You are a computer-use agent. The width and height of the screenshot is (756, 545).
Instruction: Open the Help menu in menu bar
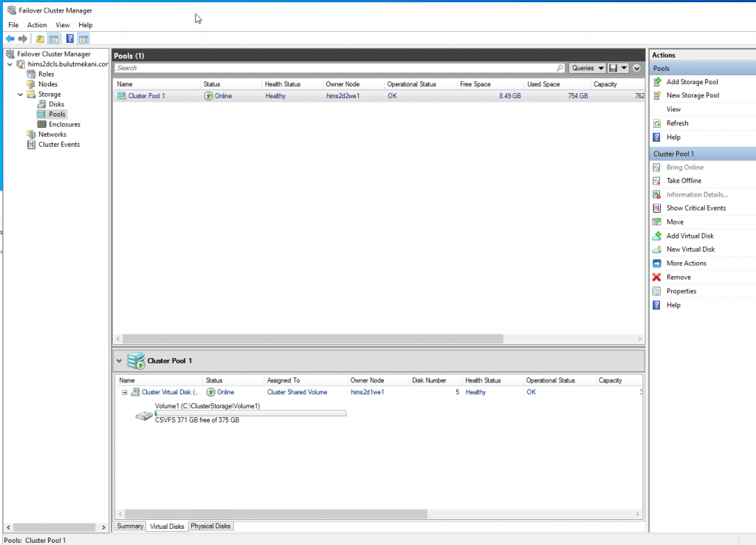86,25
